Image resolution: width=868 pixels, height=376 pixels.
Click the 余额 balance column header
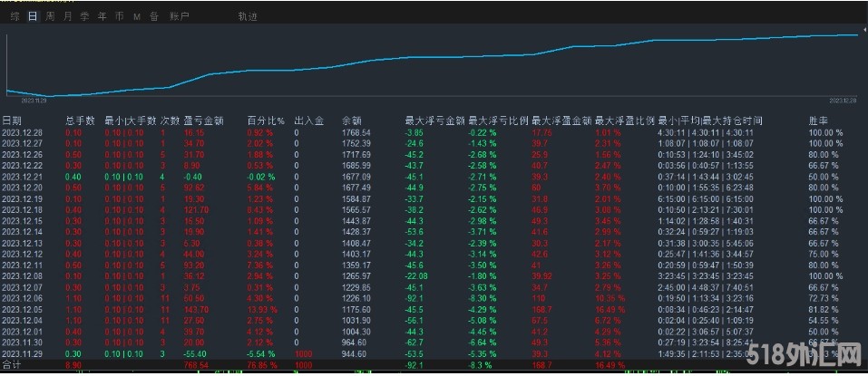[351, 120]
